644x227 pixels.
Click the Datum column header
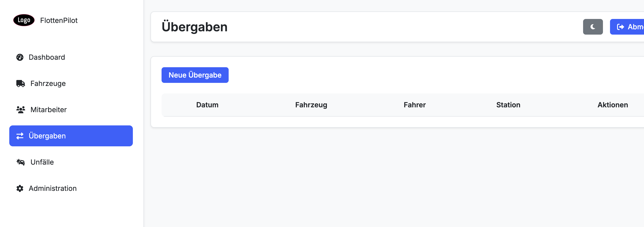pyautogui.click(x=207, y=105)
